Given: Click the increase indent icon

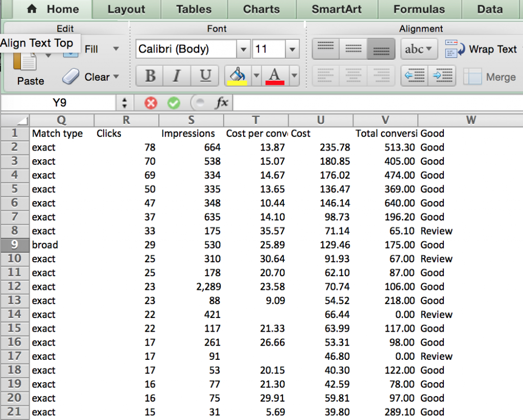Looking at the screenshot, I should (442, 76).
